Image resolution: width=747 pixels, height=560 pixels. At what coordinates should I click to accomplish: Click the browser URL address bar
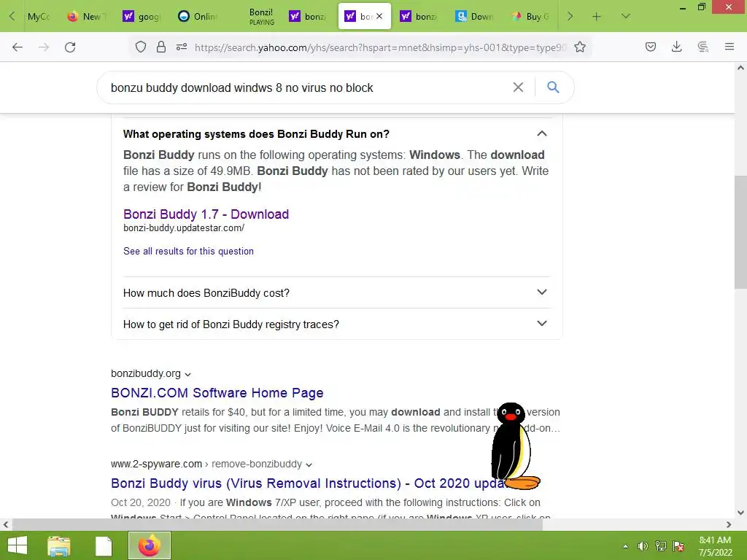(380, 47)
